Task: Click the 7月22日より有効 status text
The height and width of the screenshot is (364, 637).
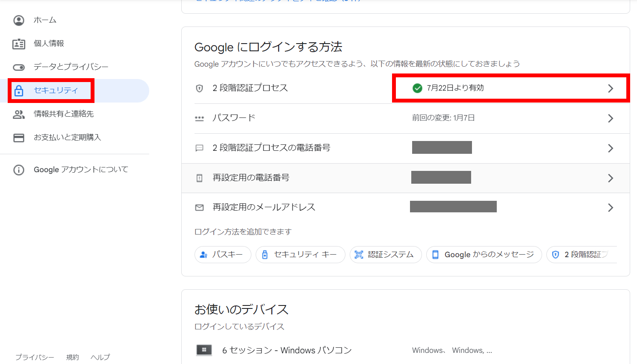Action: pos(455,88)
